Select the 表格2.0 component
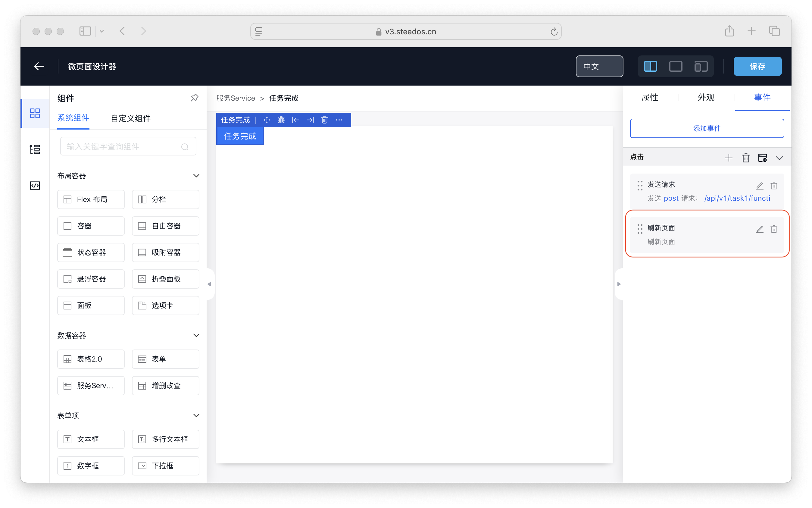The image size is (812, 508). (x=91, y=359)
